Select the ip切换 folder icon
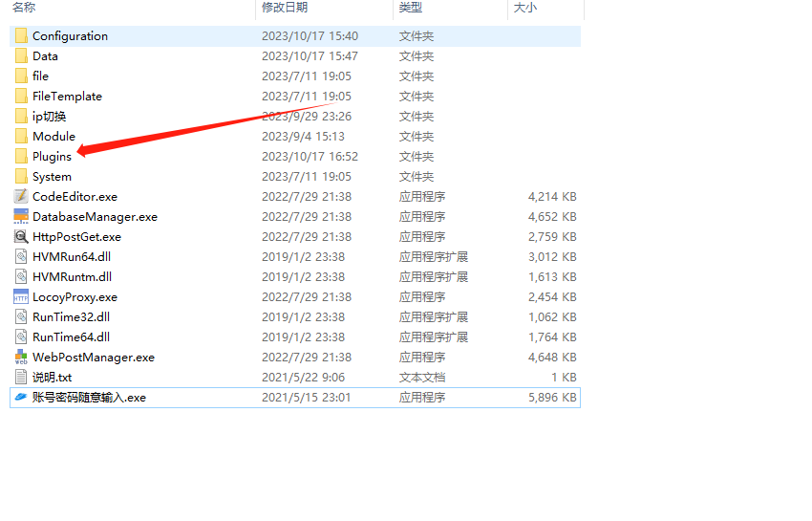This screenshot has width=812, height=521. [21, 116]
